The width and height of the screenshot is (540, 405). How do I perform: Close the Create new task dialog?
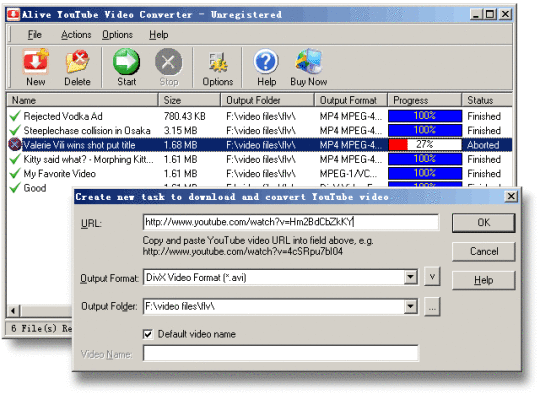click(x=511, y=196)
